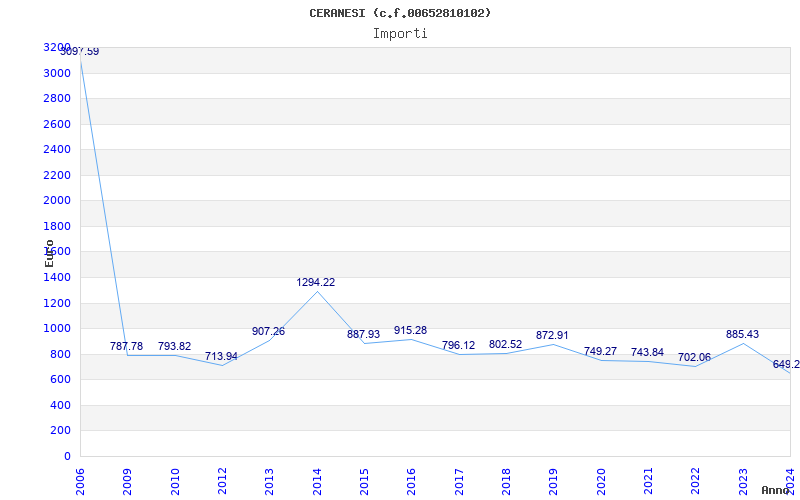Click the 702.06 data label
This screenshot has height=500, width=800.
[694, 357]
